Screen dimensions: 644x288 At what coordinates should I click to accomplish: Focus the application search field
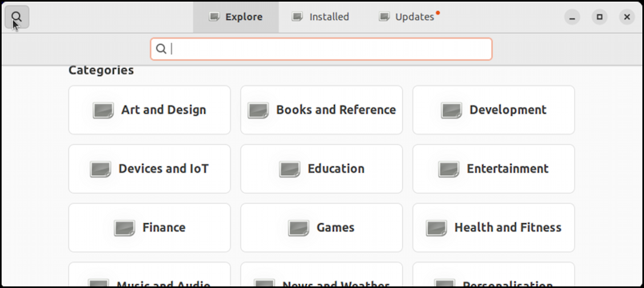[x=321, y=50]
